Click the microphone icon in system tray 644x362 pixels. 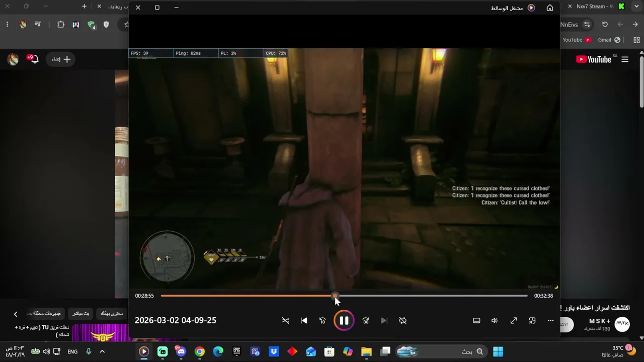point(89,351)
